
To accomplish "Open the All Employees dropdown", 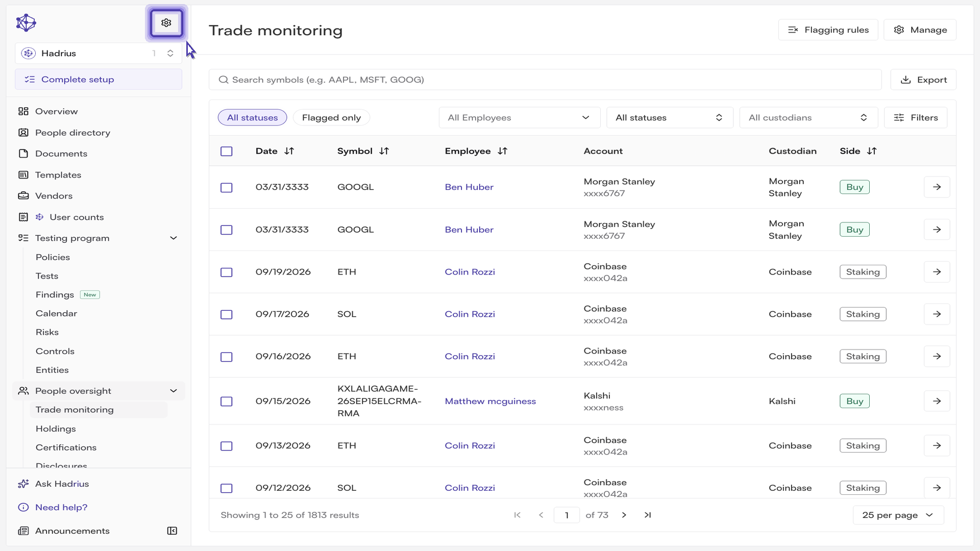I will coord(520,118).
